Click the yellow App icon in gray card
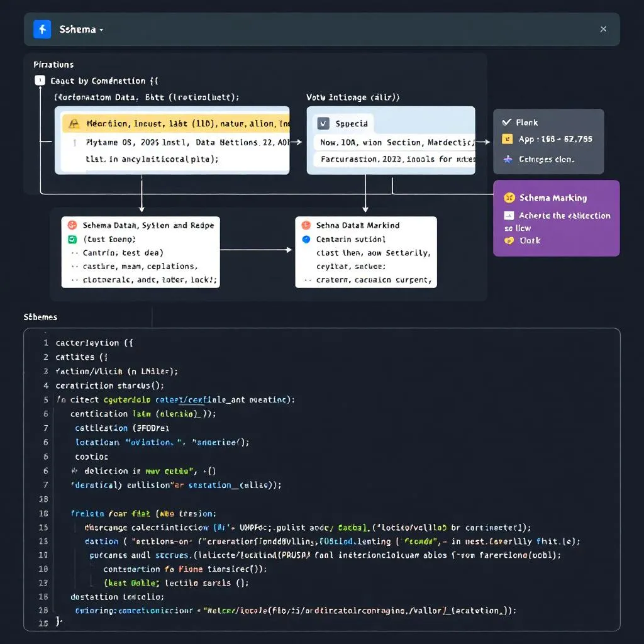Image resolution: width=644 pixels, height=644 pixels. pos(507,139)
